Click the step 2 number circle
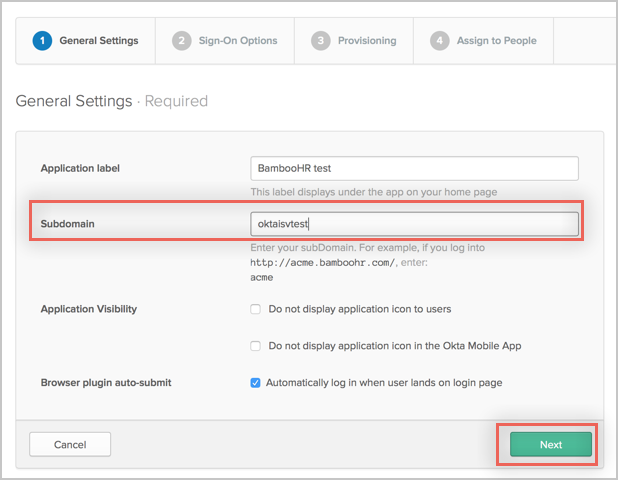 [181, 41]
